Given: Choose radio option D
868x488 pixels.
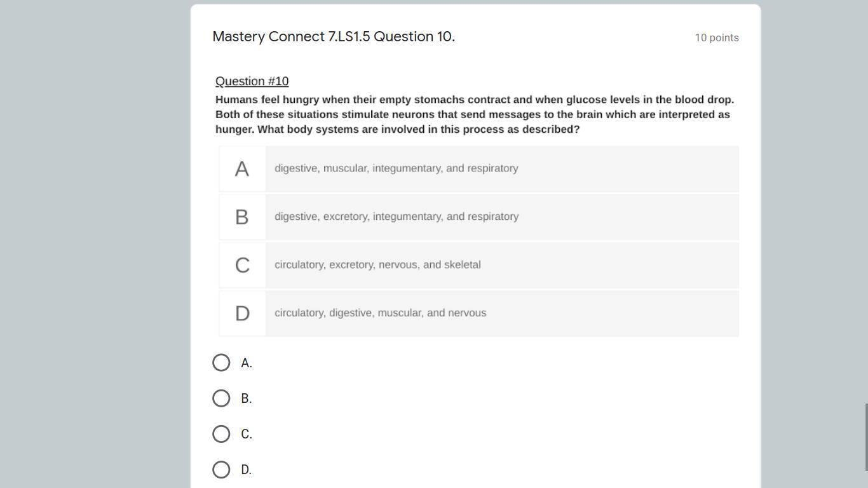Looking at the screenshot, I should coord(221,470).
